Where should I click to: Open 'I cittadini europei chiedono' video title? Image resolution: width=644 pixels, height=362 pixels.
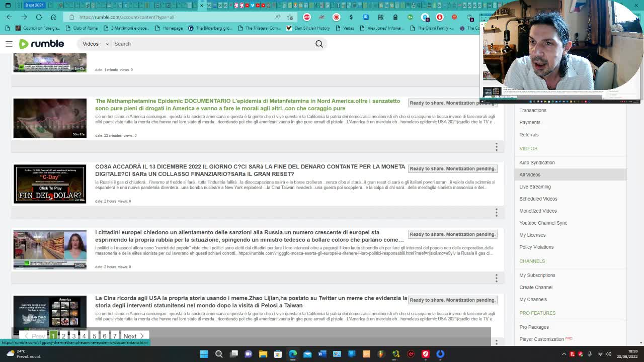tap(250, 236)
